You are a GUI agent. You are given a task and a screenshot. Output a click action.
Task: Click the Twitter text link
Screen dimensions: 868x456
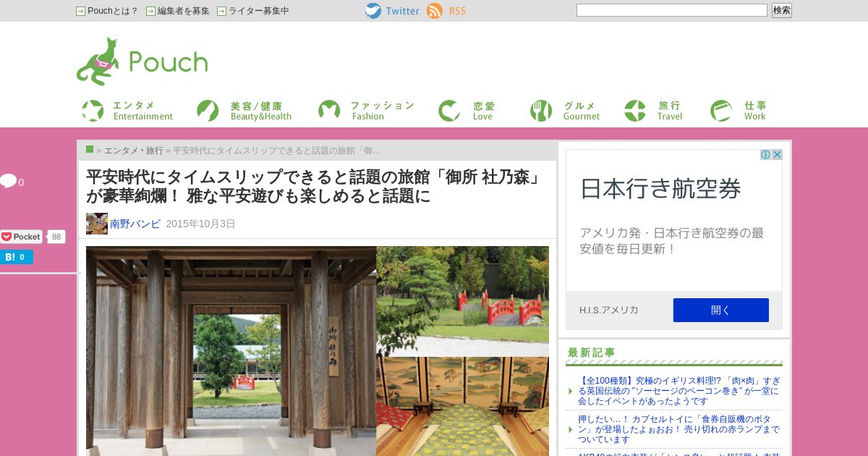pos(403,11)
